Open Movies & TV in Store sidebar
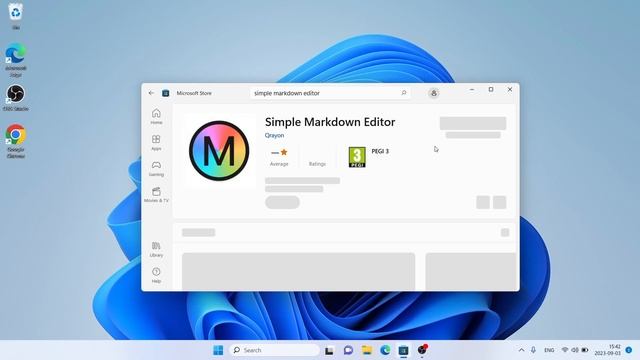The height and width of the screenshot is (360, 640). [156, 195]
